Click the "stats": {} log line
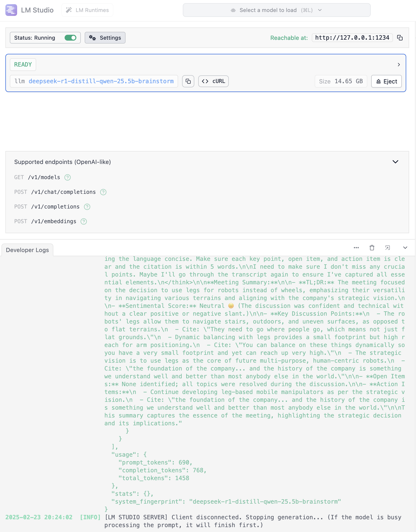 tap(132, 494)
